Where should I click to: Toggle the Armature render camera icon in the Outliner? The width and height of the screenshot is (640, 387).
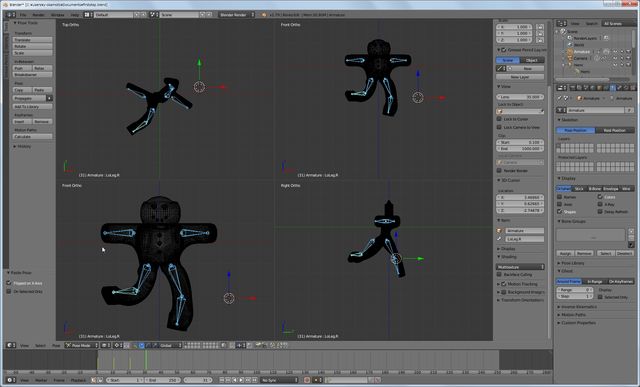(x=629, y=52)
